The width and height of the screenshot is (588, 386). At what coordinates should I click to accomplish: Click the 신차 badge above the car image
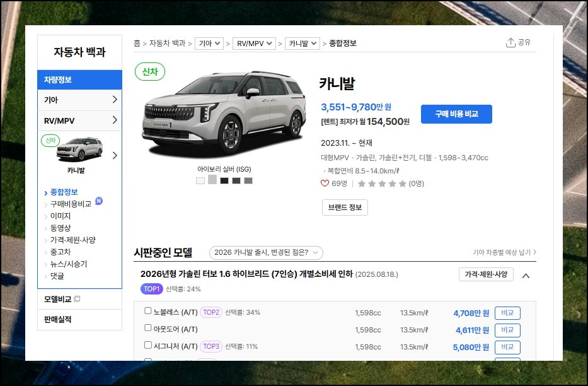[150, 71]
